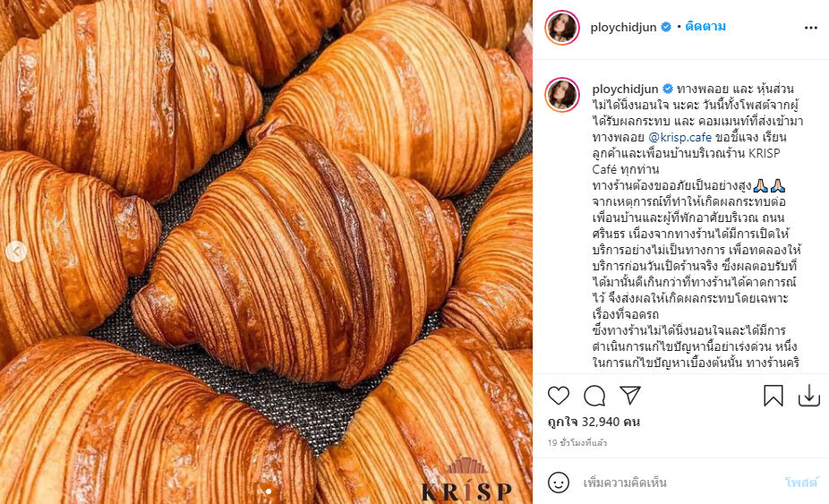Download post using download arrow icon

click(809, 396)
